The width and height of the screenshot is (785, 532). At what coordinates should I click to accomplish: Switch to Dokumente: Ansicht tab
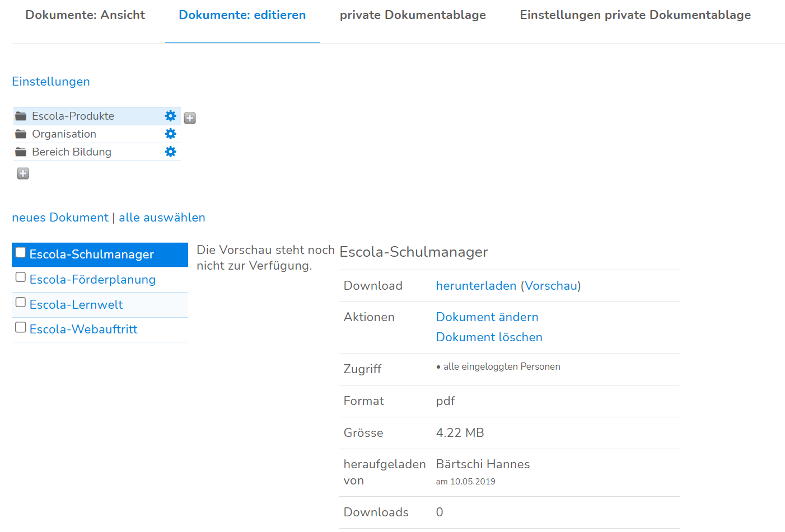coord(85,15)
